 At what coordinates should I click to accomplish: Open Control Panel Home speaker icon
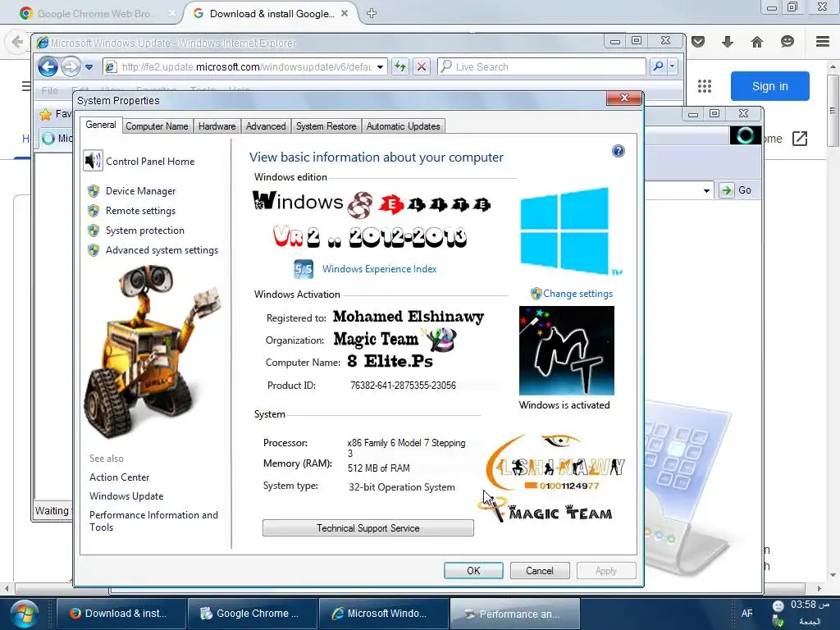click(94, 161)
